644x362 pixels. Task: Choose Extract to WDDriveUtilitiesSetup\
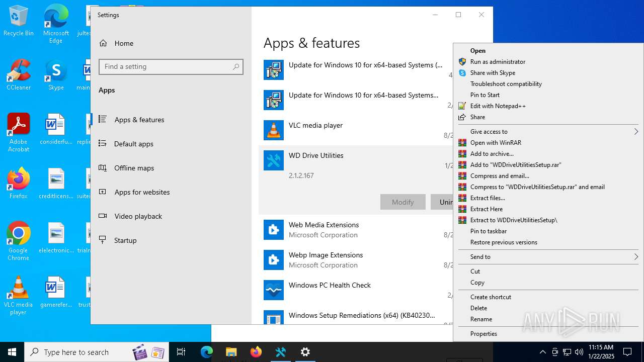548,220
